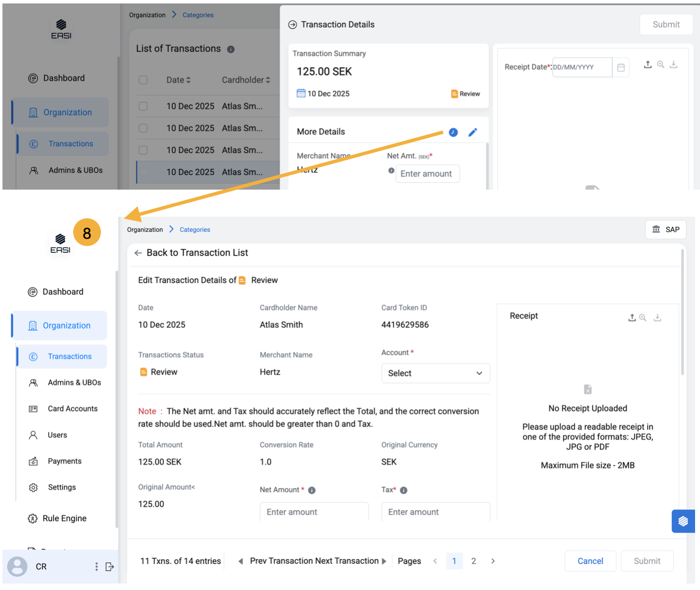This screenshot has width=700, height=590.
Task: Open Rule Engine in the sidebar
Action: coord(64,518)
